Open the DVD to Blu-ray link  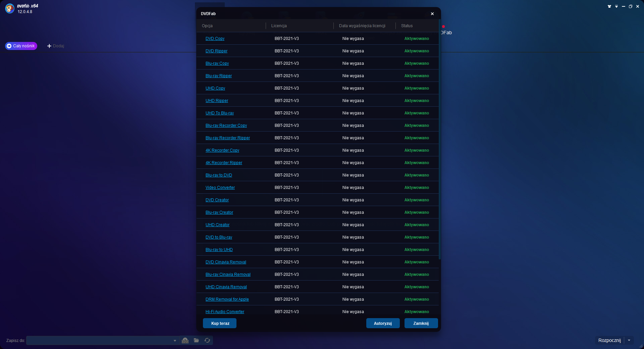219,237
